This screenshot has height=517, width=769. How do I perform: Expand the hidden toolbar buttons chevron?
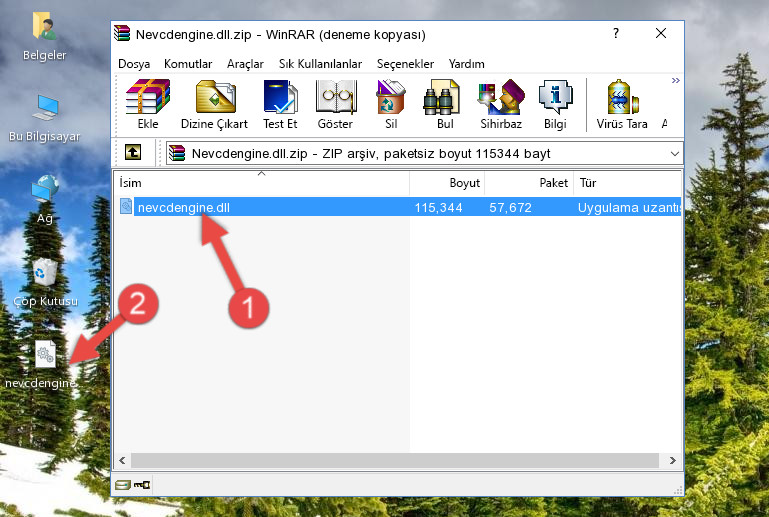click(x=675, y=80)
